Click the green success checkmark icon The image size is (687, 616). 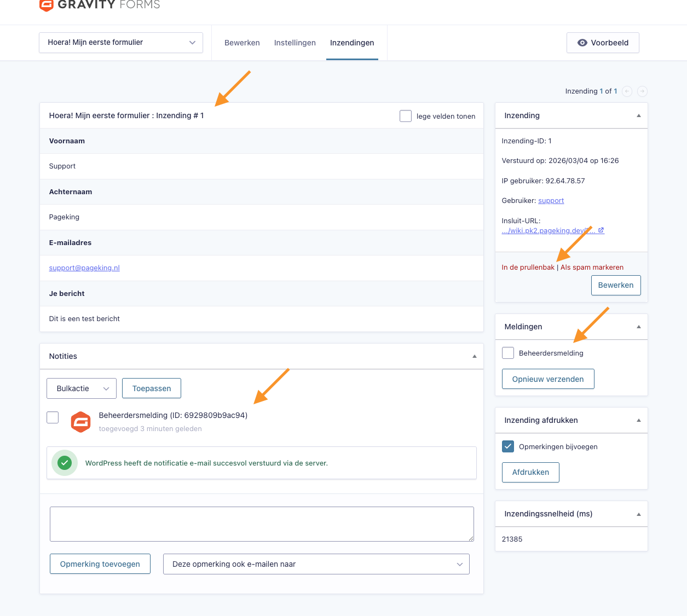click(x=65, y=463)
